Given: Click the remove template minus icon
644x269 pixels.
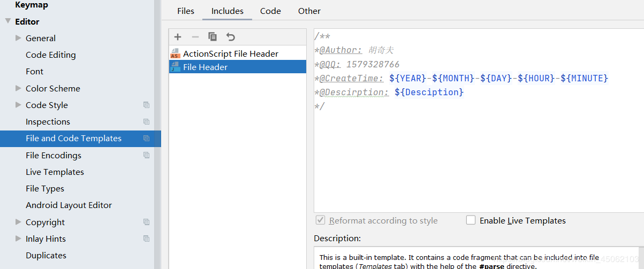Looking at the screenshot, I should coord(195,37).
